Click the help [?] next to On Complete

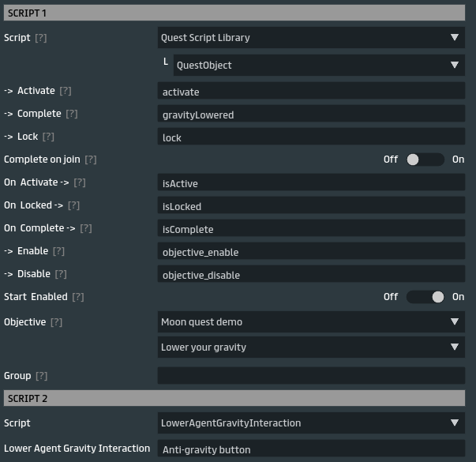86,228
